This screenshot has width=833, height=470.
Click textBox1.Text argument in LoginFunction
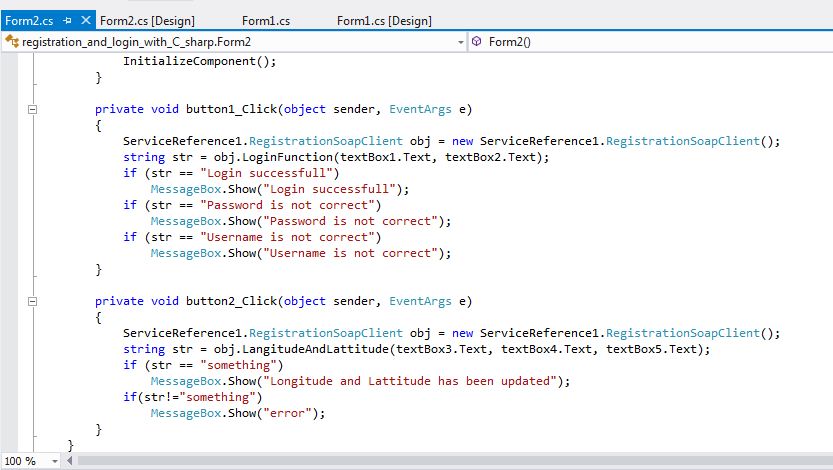pos(385,157)
